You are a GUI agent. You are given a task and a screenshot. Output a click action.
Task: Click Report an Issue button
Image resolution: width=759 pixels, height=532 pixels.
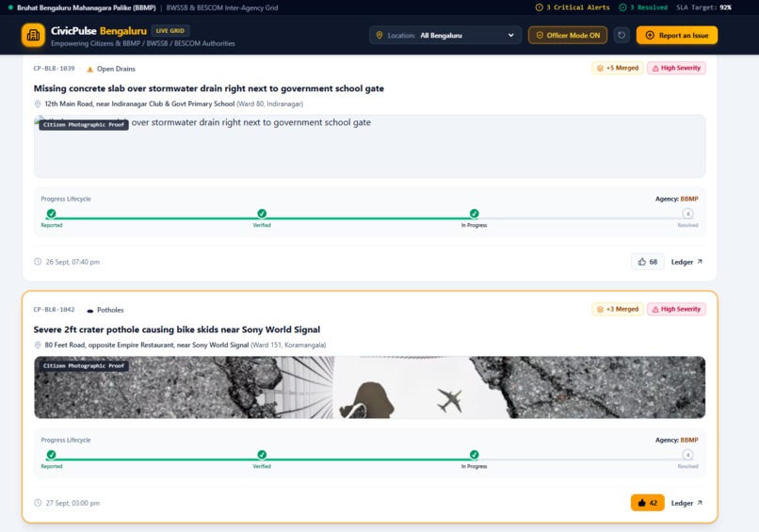(677, 36)
